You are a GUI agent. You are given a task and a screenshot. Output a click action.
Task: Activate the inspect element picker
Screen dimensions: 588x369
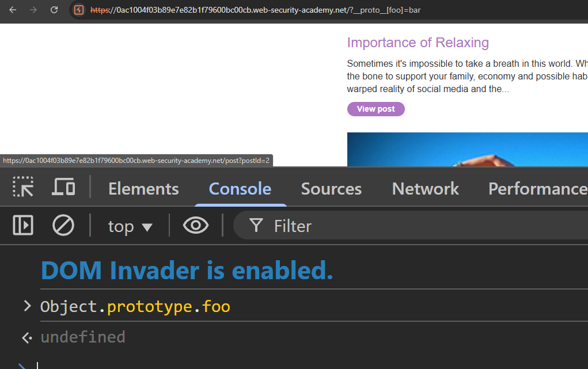(23, 188)
